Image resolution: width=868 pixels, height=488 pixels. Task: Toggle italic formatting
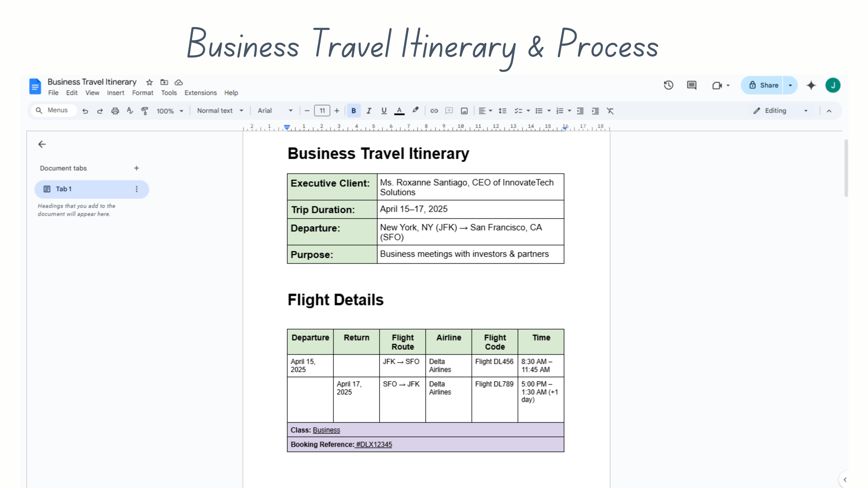pos(369,111)
